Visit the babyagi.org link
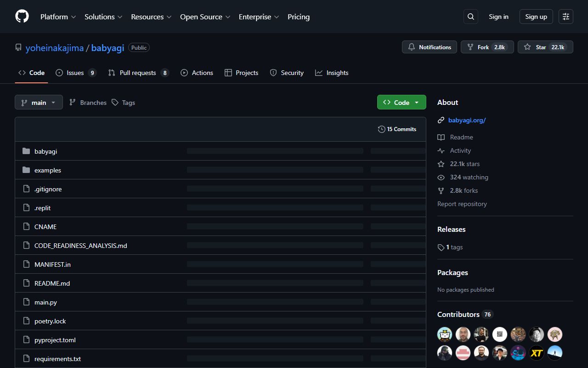This screenshot has height=368, width=588. tap(467, 120)
